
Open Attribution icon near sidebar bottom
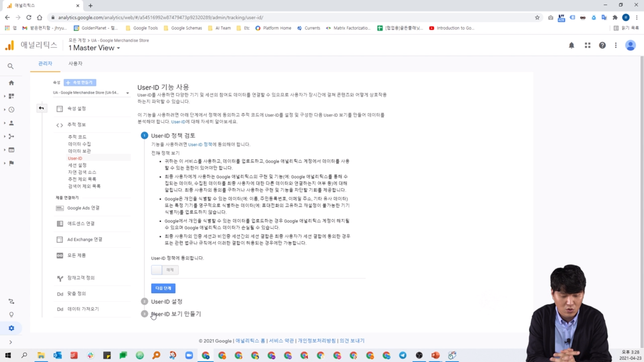[x=11, y=301]
